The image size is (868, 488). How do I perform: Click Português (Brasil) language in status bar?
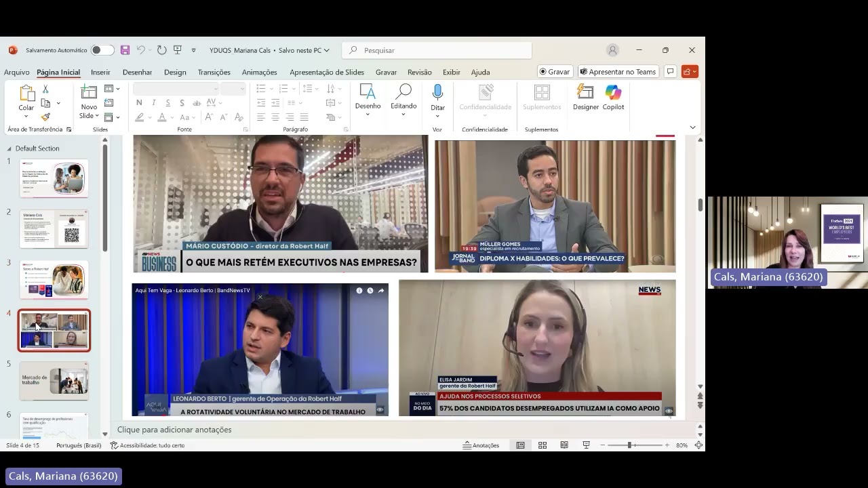[x=79, y=445]
